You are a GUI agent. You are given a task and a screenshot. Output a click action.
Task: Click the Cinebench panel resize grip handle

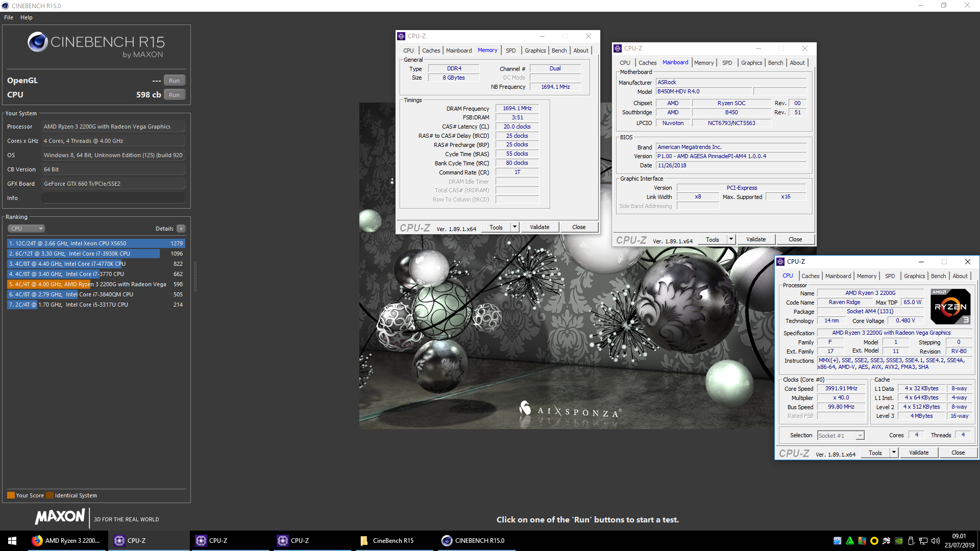point(195,275)
